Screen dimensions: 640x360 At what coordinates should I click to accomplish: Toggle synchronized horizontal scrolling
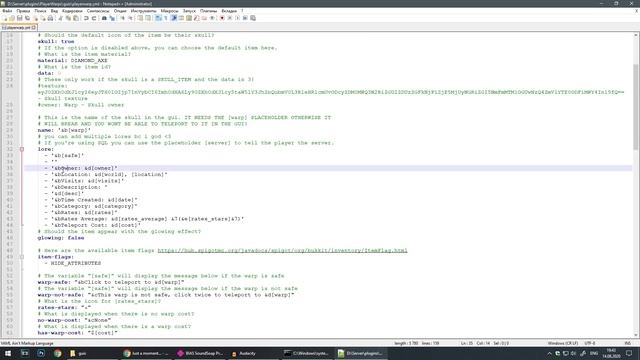click(148, 18)
